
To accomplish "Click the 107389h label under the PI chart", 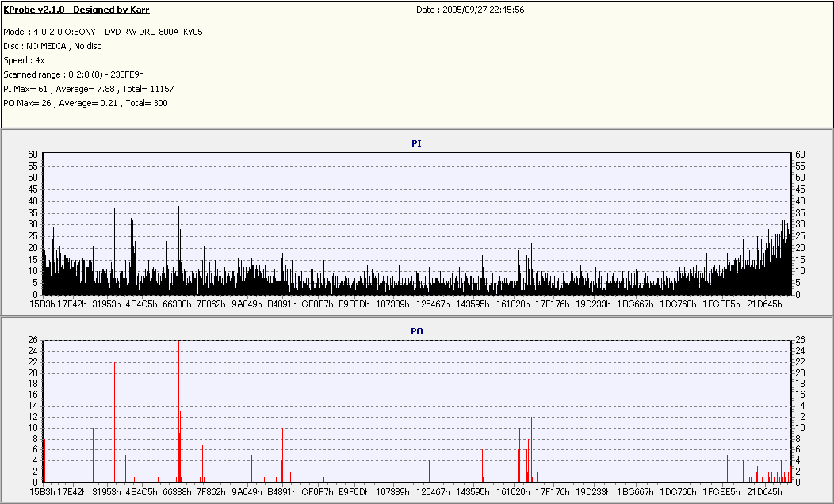I will pyautogui.click(x=392, y=304).
